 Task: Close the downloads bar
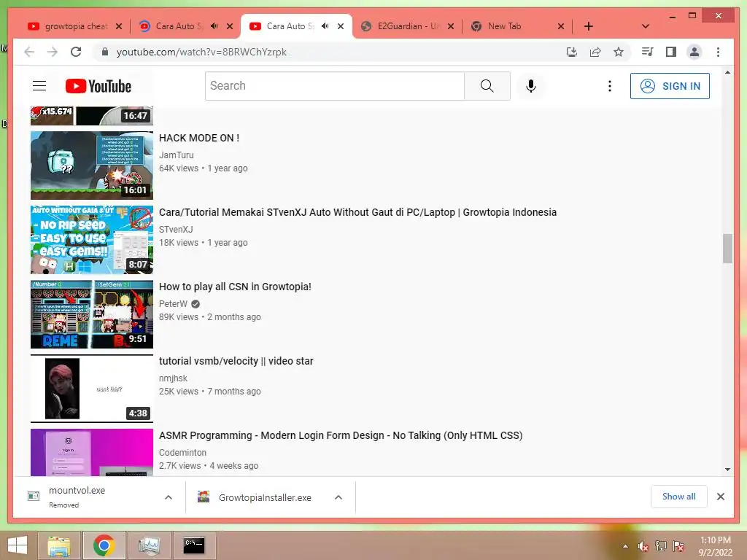720,497
